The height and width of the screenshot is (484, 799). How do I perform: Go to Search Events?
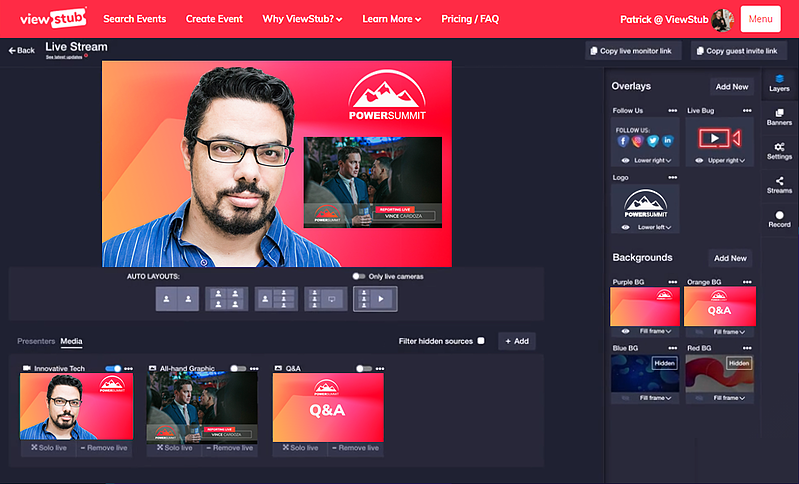(x=135, y=19)
